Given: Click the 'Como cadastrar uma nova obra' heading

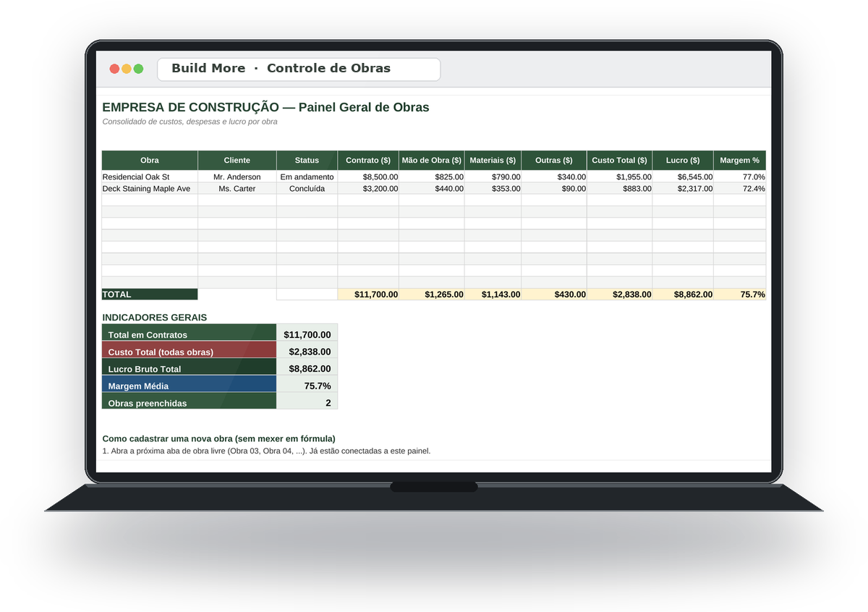Looking at the screenshot, I should tap(218, 438).
